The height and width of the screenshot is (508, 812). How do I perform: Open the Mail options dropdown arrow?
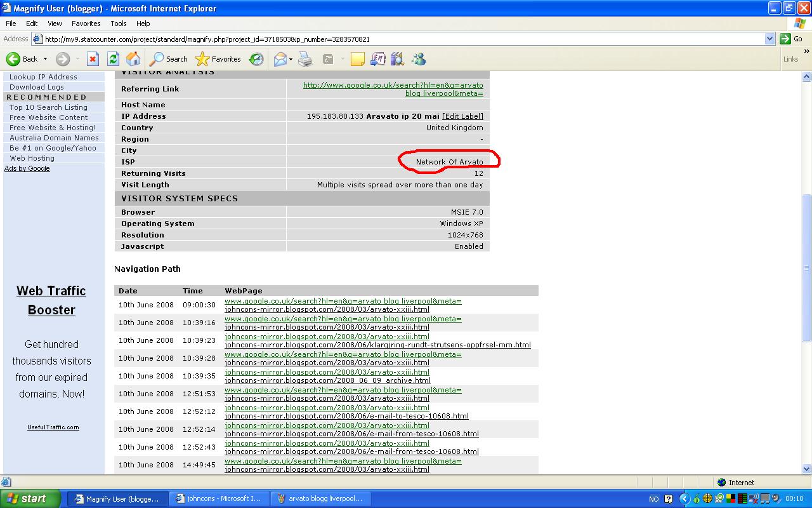click(x=291, y=59)
